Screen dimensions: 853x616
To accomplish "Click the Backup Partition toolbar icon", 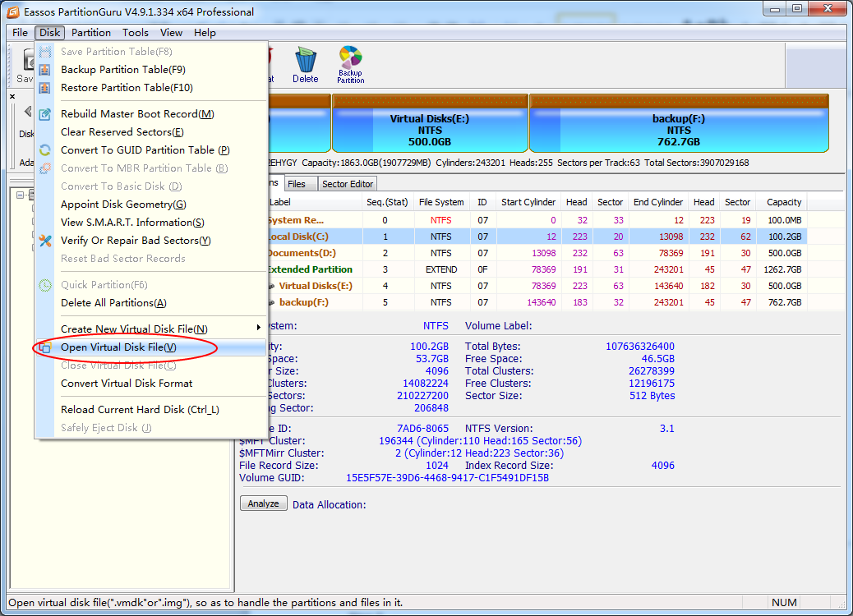I will coord(350,57).
